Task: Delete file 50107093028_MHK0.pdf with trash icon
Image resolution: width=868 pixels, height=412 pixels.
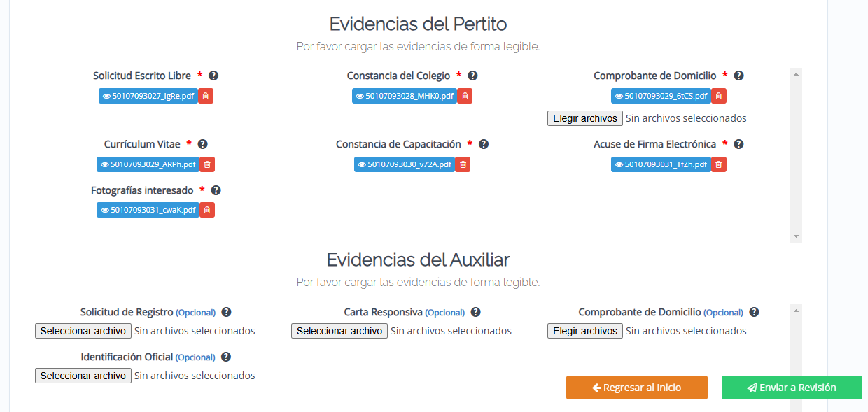Action: pyautogui.click(x=465, y=96)
